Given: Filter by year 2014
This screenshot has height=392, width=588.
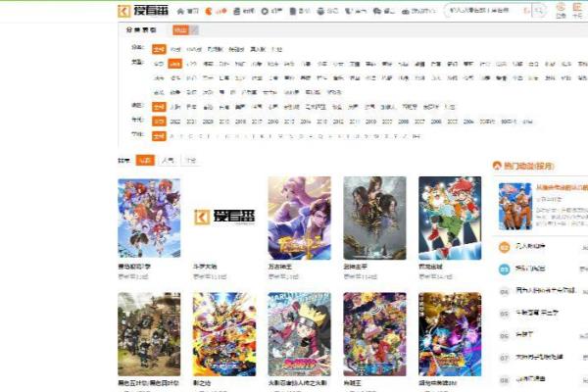Looking at the screenshot, I should tap(305, 122).
